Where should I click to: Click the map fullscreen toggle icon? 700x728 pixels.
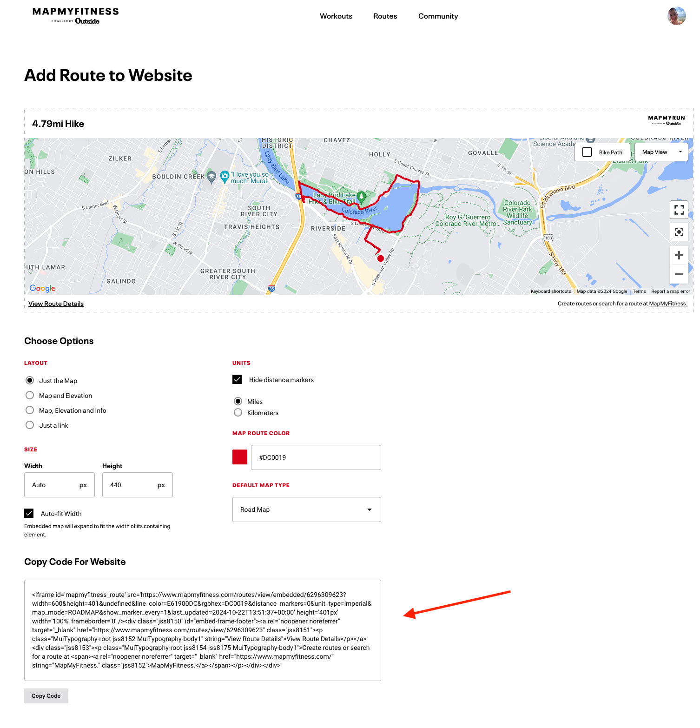679,210
